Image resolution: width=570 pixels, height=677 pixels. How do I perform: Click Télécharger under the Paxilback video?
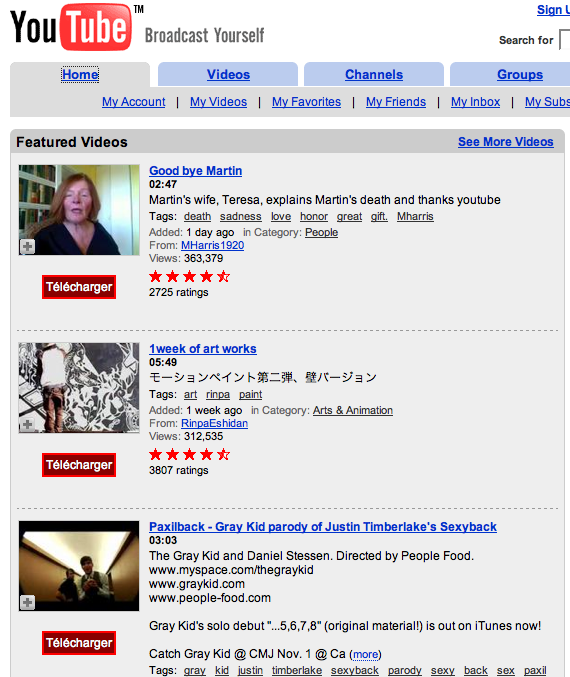pos(79,642)
